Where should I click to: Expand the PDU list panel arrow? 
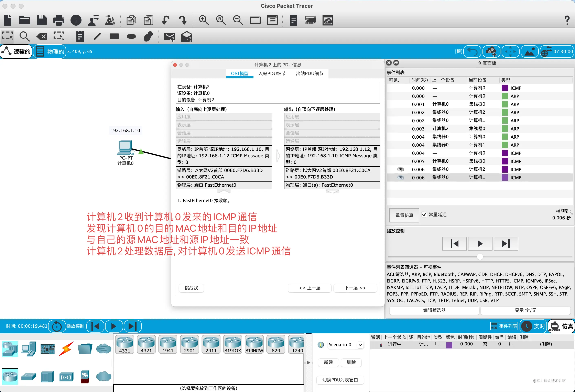(x=308, y=362)
